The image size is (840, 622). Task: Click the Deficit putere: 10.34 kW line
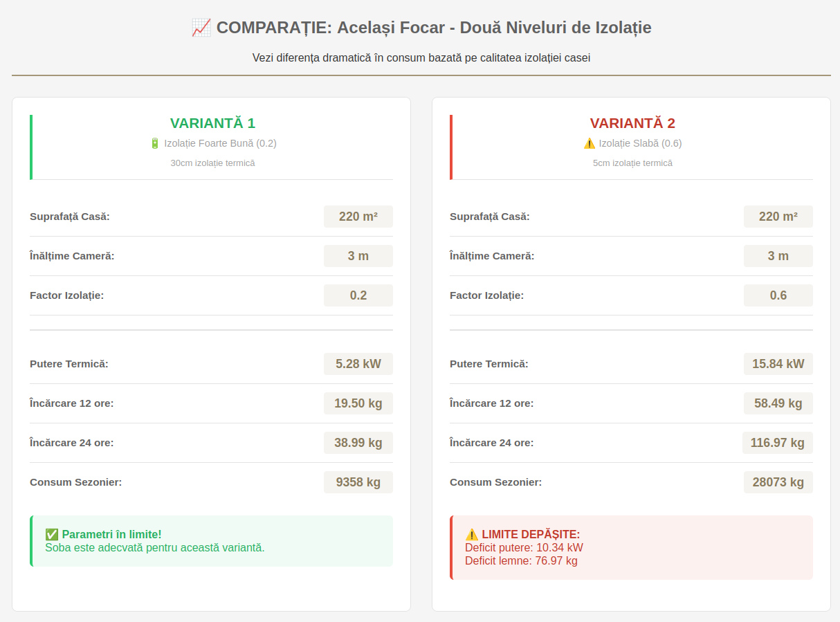[x=524, y=547]
